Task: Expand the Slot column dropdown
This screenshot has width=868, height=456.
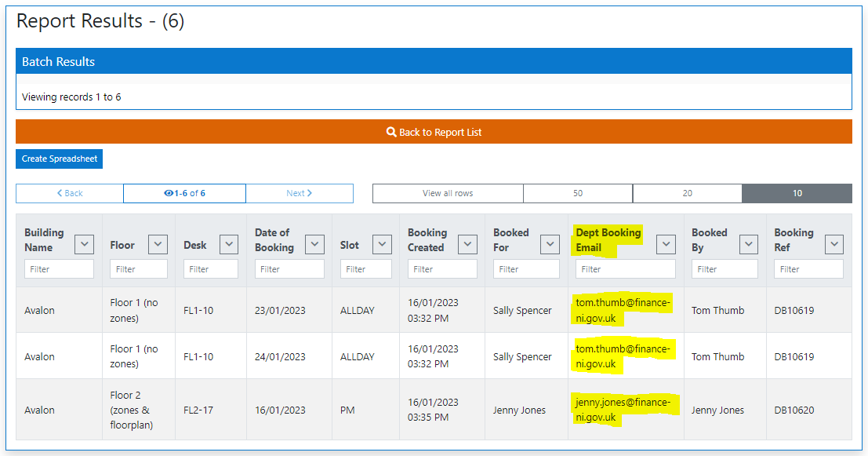Action: click(x=382, y=244)
